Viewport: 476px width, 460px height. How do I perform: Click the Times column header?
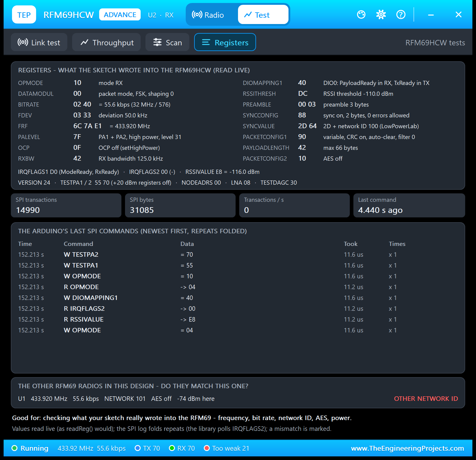(x=397, y=244)
